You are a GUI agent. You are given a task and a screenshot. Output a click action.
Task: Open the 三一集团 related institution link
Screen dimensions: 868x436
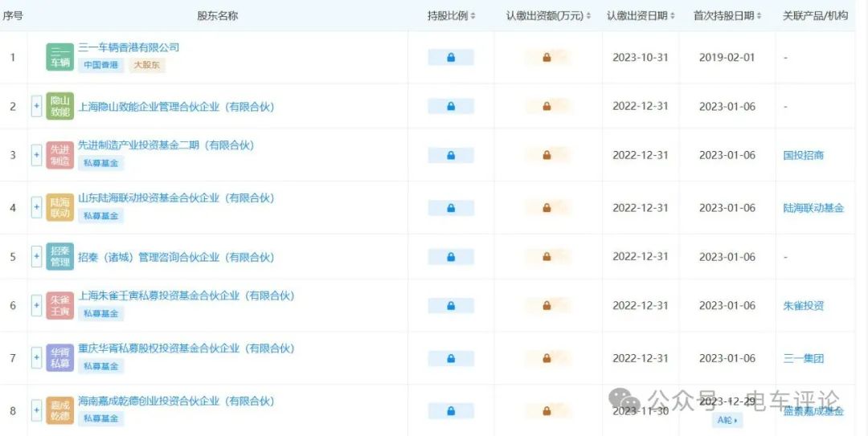[x=803, y=359]
